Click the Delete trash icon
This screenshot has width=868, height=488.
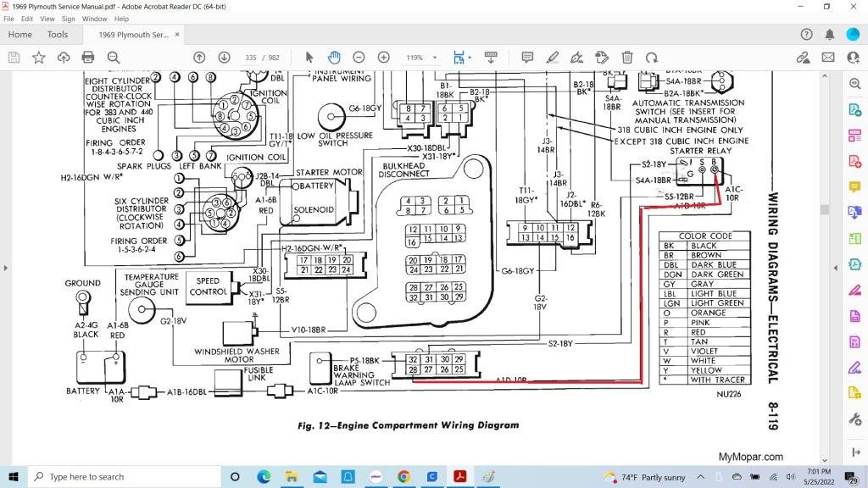click(627, 57)
